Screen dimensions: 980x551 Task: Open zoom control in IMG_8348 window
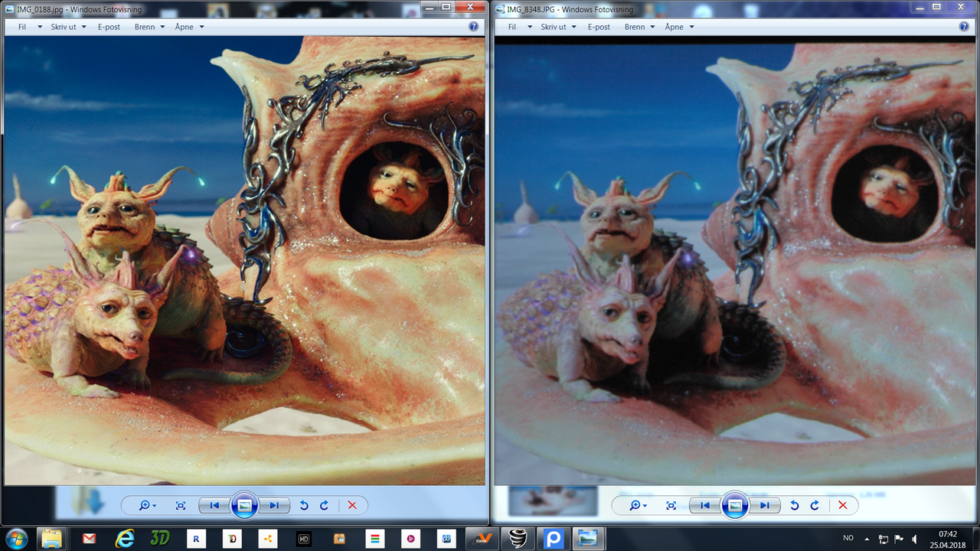636,505
